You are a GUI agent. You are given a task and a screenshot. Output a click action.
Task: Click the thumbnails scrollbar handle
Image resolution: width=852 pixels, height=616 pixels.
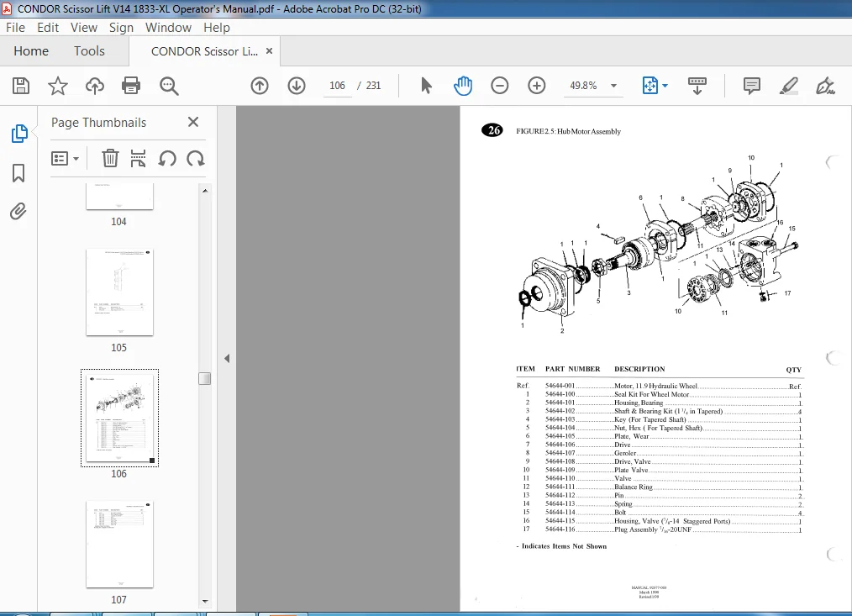205,378
